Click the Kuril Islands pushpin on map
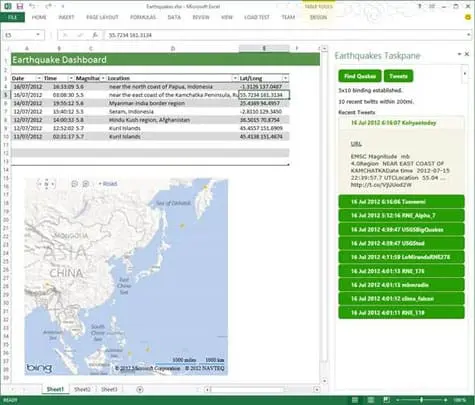Viewport: 475px width, 405px height. [x=182, y=226]
